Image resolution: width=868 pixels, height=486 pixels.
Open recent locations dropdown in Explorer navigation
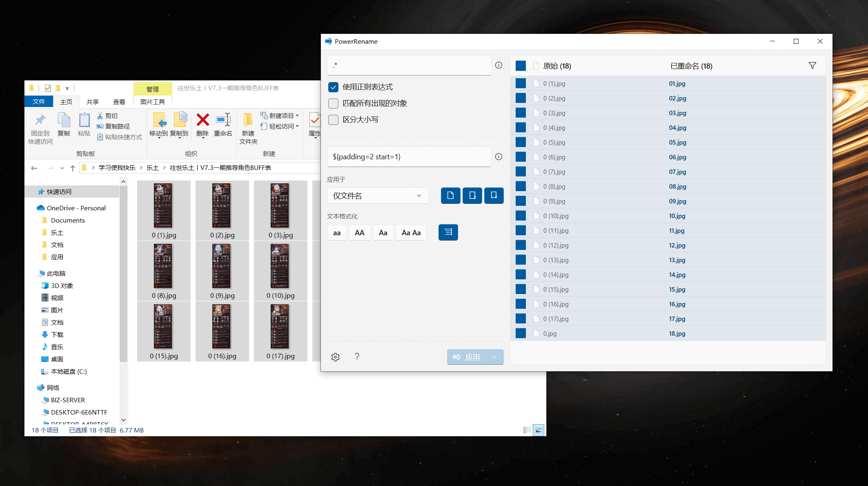coord(62,168)
